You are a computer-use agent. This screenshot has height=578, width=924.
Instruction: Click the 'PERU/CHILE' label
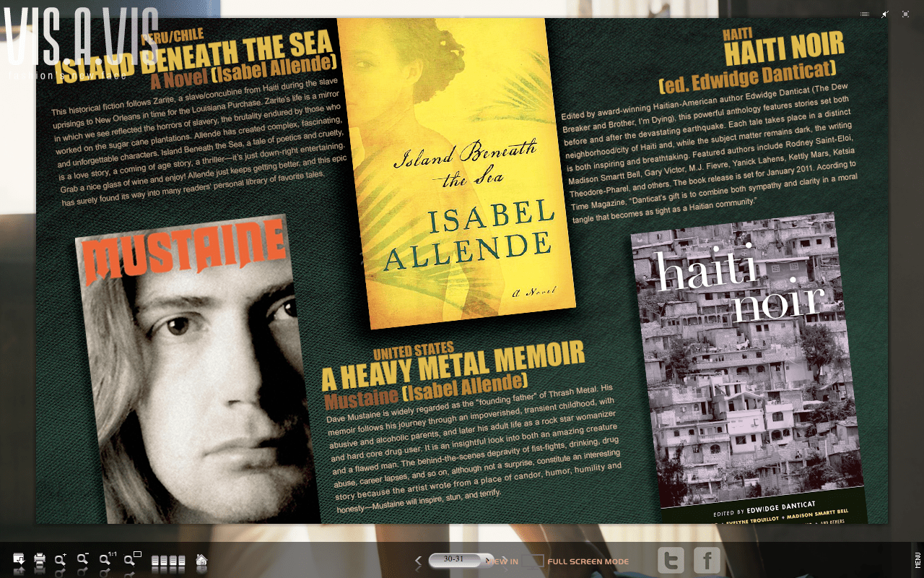[x=173, y=35]
